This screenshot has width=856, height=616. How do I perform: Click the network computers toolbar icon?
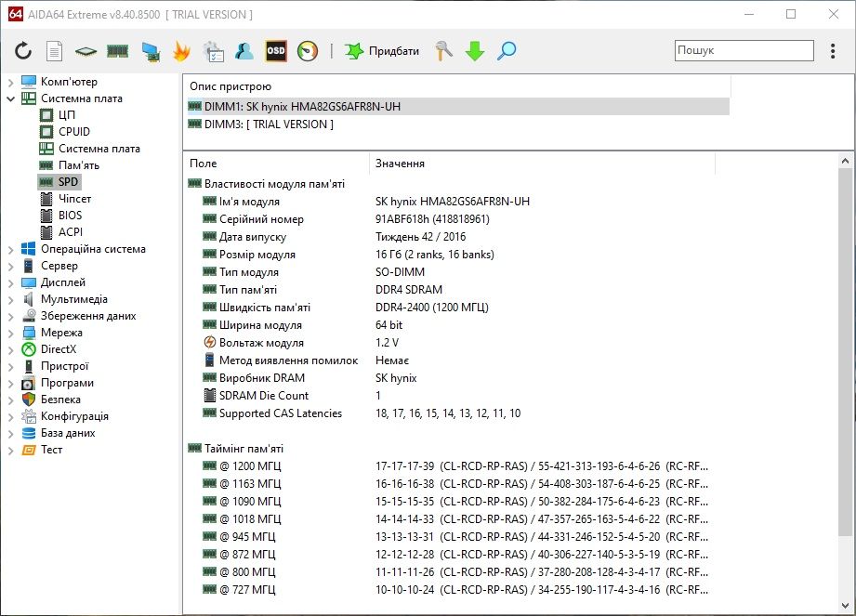pyautogui.click(x=151, y=51)
